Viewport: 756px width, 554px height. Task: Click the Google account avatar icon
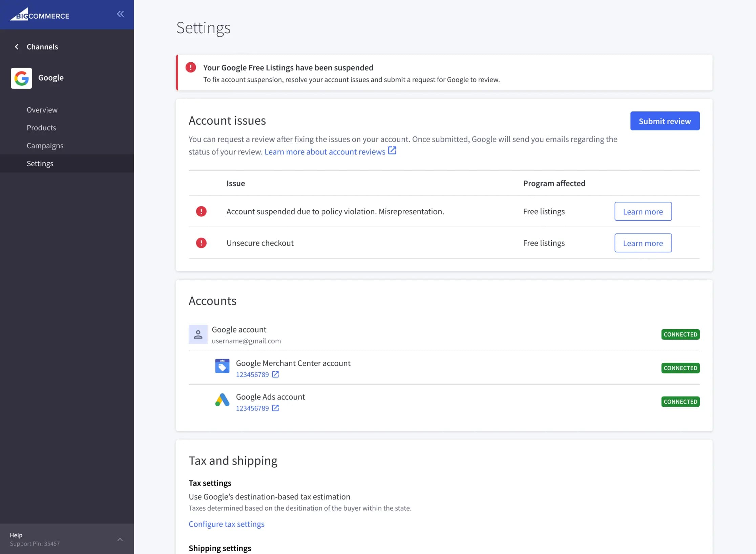(198, 335)
